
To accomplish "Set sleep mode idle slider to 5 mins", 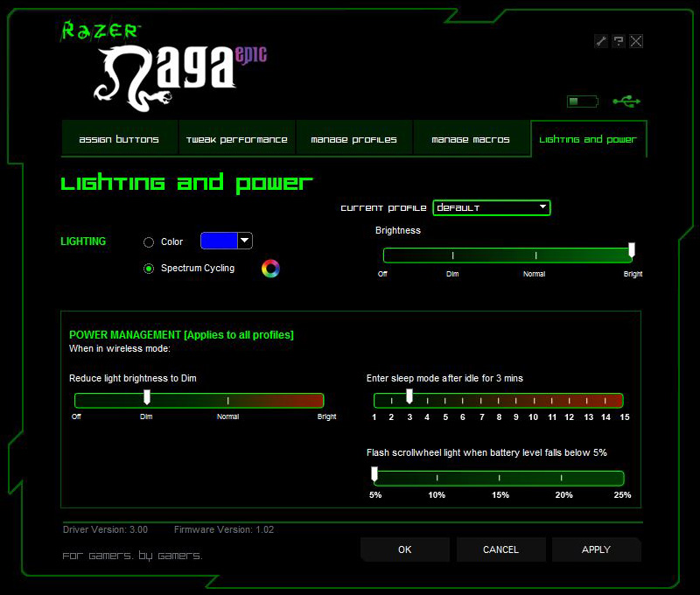I will click(x=445, y=401).
